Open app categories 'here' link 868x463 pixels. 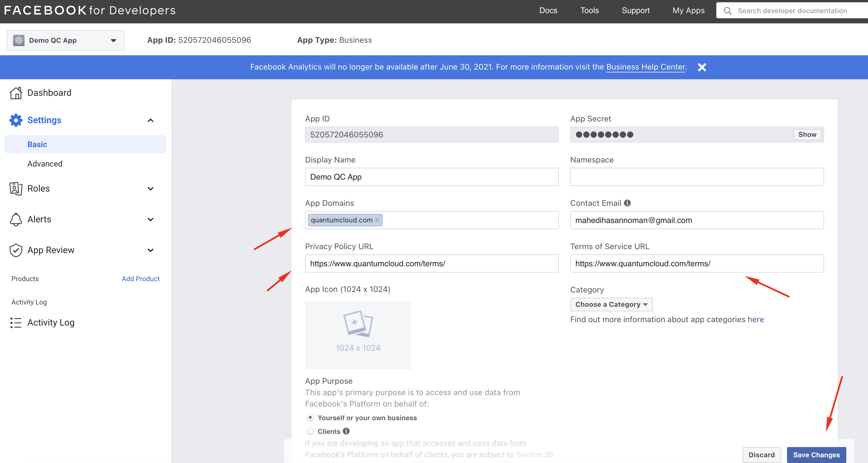(x=755, y=319)
